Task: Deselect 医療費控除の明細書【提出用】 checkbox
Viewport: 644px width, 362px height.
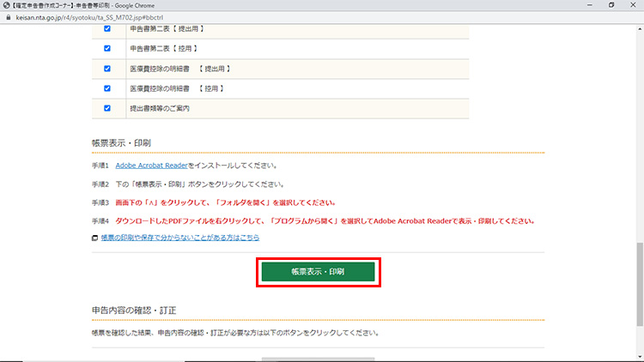Action: click(107, 69)
